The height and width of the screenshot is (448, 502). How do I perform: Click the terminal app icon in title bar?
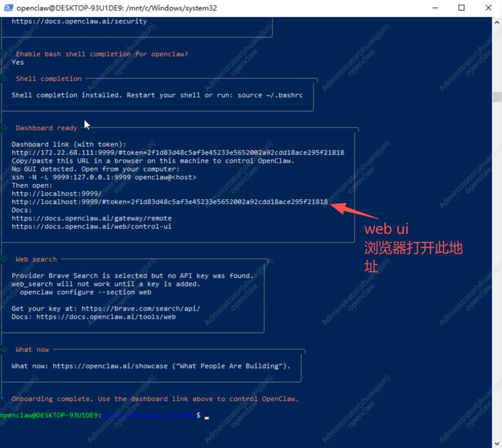pyautogui.click(x=8, y=8)
